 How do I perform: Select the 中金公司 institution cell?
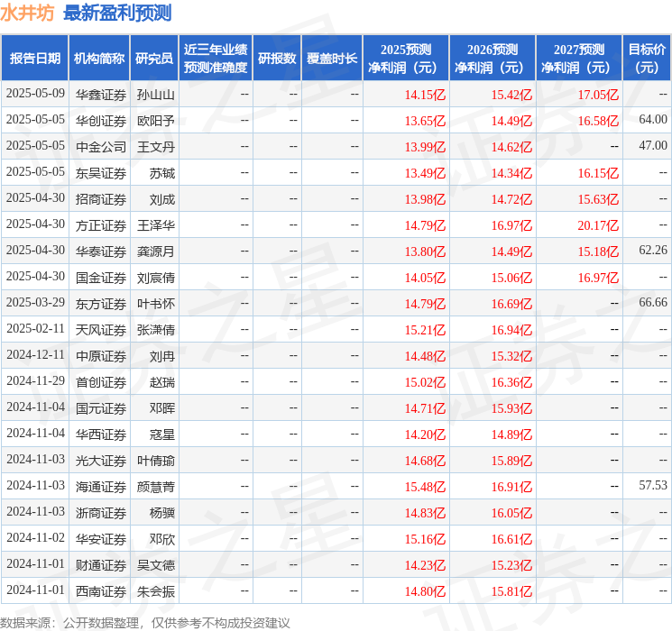101,147
